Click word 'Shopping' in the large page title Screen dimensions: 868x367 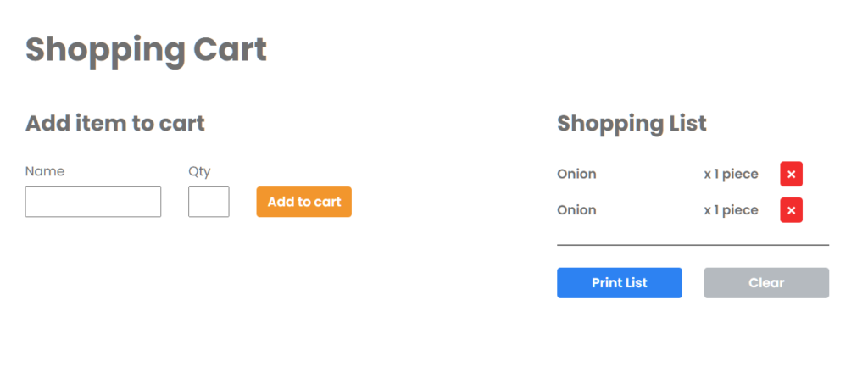pyautogui.click(x=105, y=51)
